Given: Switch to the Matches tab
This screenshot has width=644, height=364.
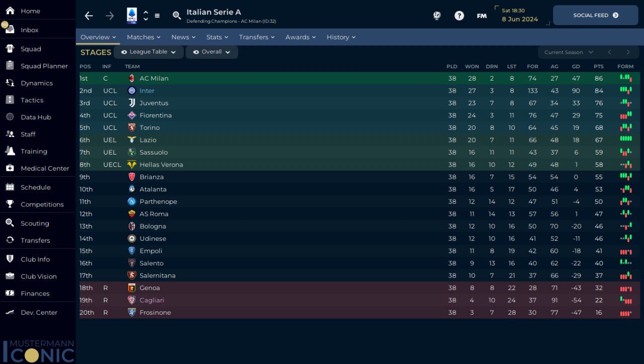Looking at the screenshot, I should point(143,37).
